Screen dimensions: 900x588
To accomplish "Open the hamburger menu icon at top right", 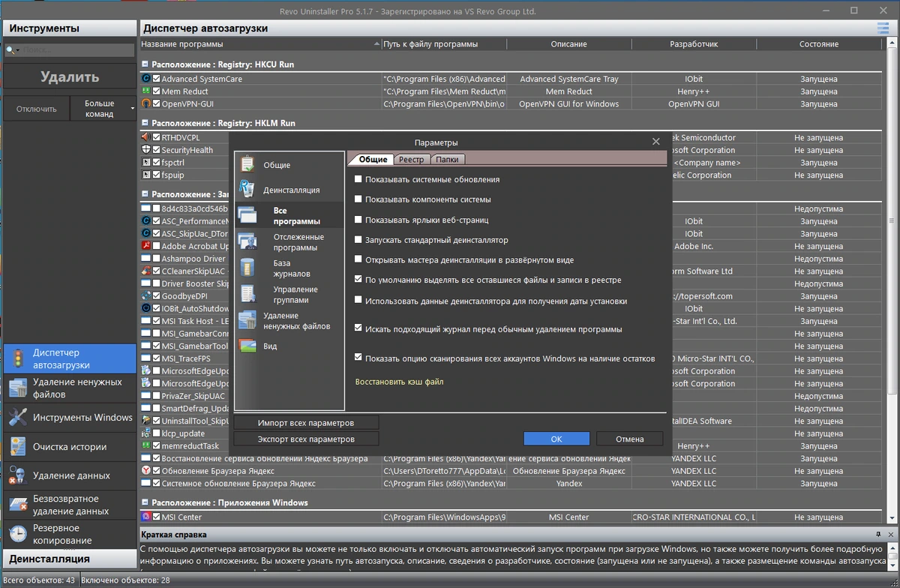I will coord(883,28).
